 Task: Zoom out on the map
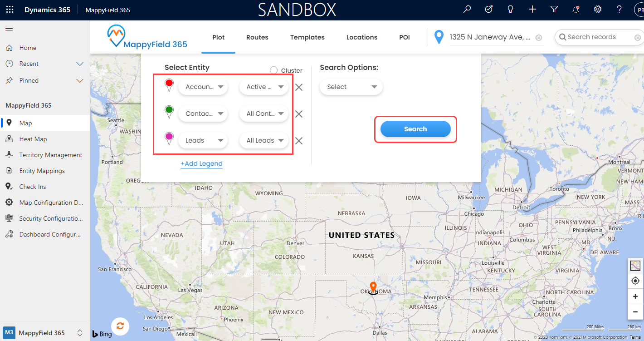coord(635,312)
